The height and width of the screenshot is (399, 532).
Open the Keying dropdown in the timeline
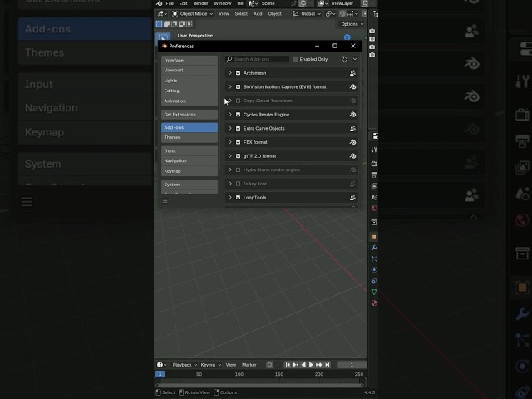[x=210, y=365]
